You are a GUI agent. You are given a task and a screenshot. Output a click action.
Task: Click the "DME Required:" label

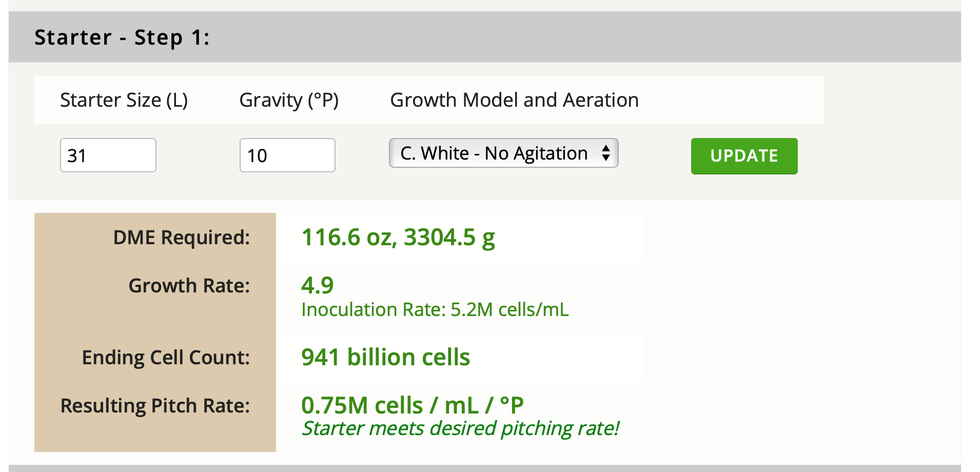click(181, 238)
